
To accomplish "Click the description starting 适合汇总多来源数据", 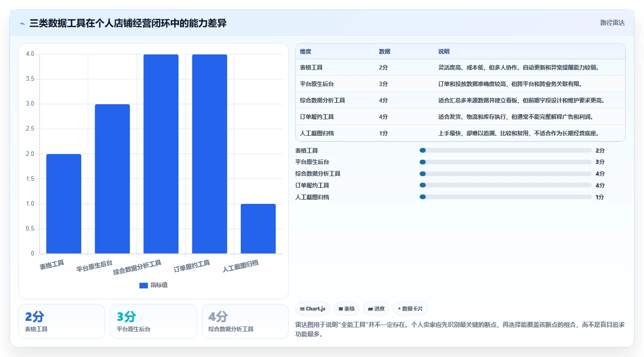I will [523, 101].
